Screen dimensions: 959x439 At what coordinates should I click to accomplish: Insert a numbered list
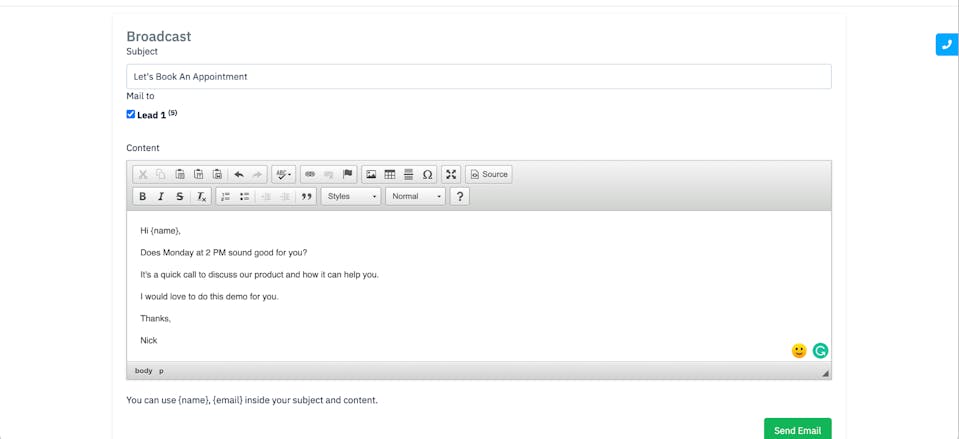point(225,197)
